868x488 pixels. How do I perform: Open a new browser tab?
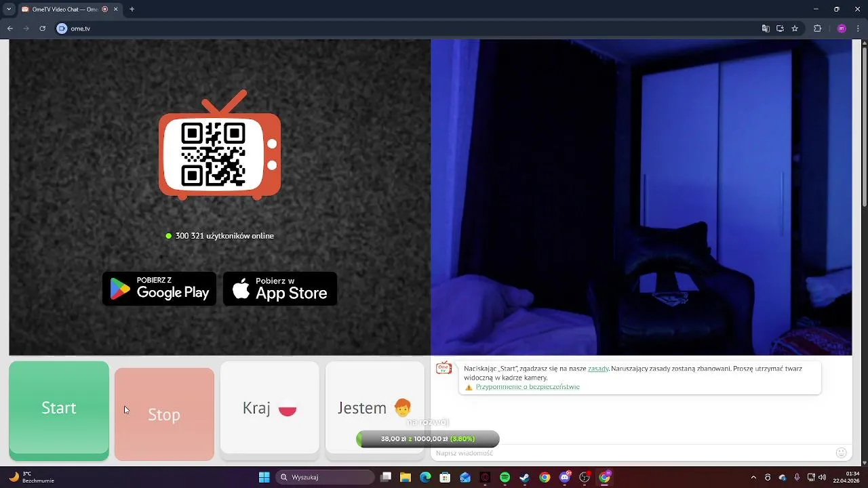pyautogui.click(x=132, y=9)
